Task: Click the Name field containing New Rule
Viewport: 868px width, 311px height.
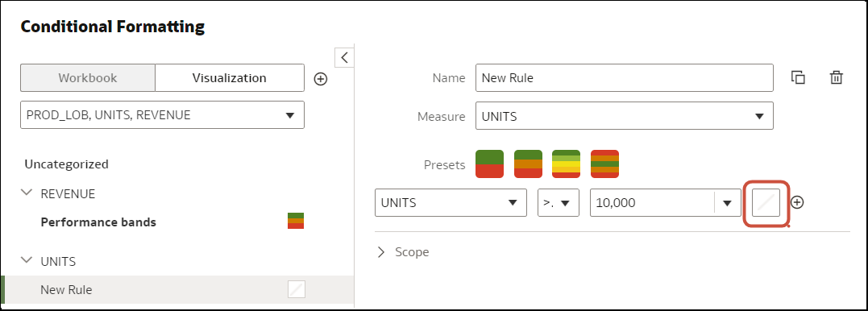Action: click(625, 78)
